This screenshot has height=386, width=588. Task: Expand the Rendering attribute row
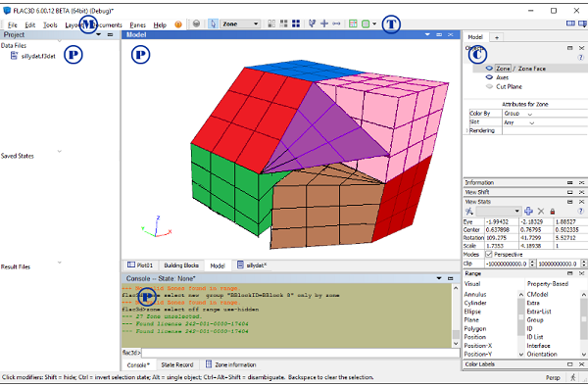point(466,131)
